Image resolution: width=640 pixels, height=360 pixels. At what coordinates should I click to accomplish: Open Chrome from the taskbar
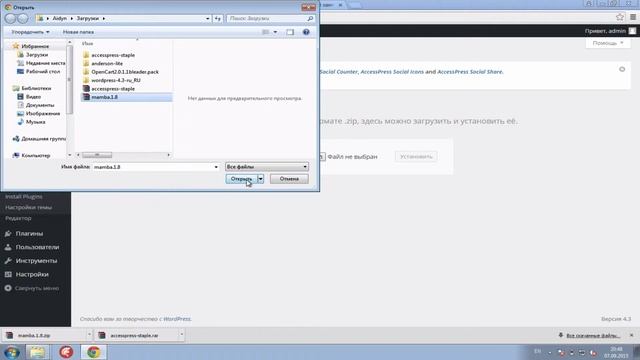pos(93,352)
